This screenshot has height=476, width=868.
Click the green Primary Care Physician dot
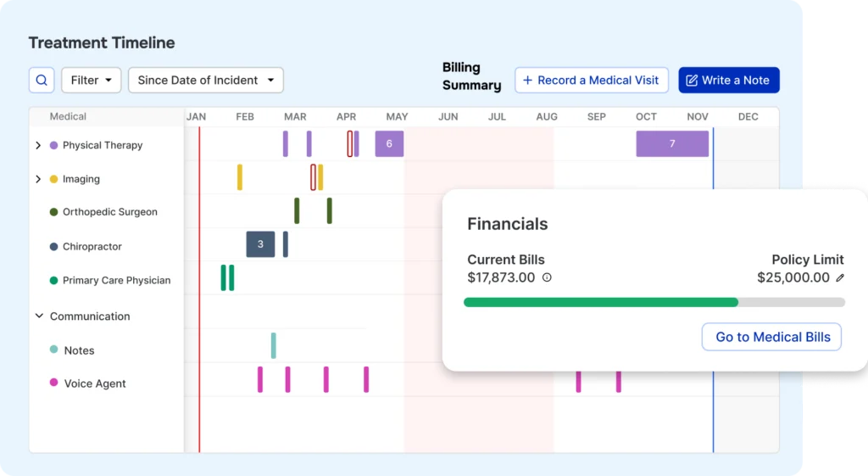(x=53, y=280)
